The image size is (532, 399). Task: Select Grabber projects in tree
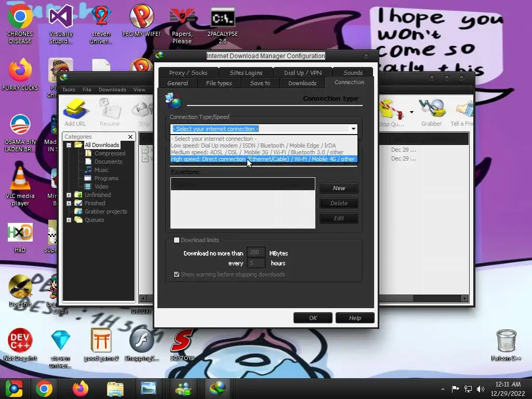[x=105, y=211]
